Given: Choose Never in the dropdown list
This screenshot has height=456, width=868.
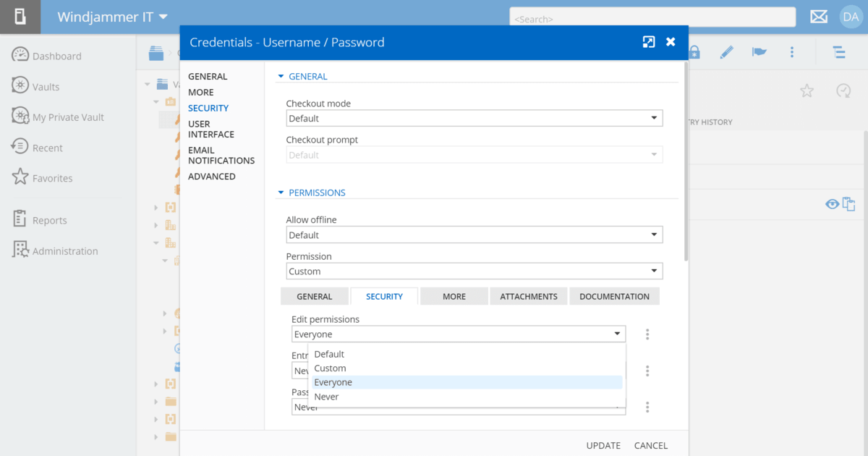Looking at the screenshot, I should coord(467,397).
